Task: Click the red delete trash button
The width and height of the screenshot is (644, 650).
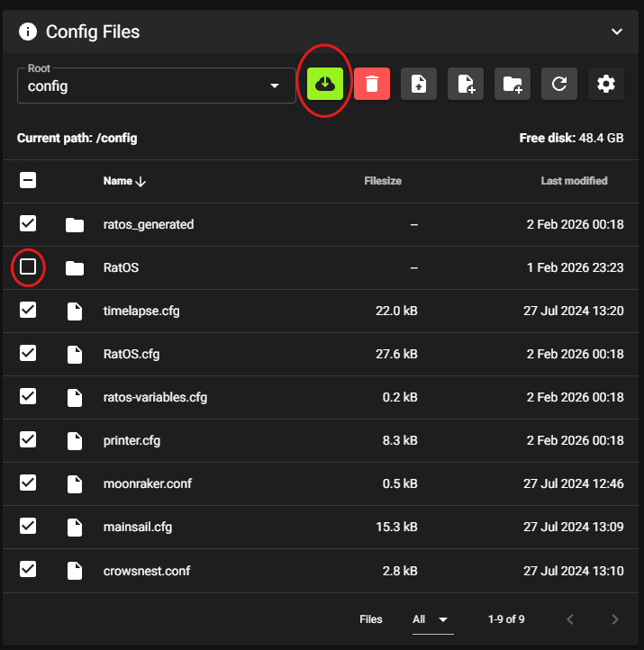Action: 372,84
